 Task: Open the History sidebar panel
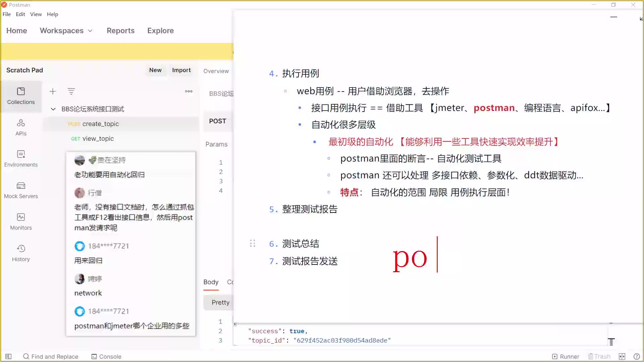coord(21,253)
